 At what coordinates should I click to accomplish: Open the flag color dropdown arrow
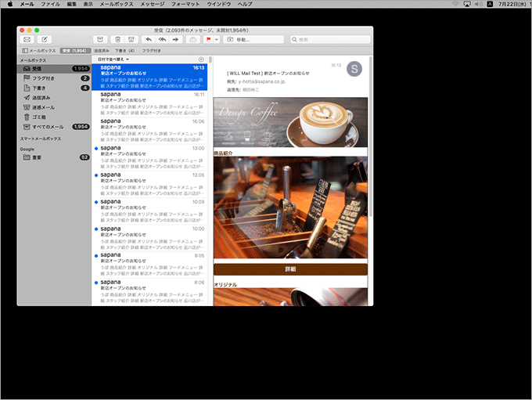click(217, 39)
